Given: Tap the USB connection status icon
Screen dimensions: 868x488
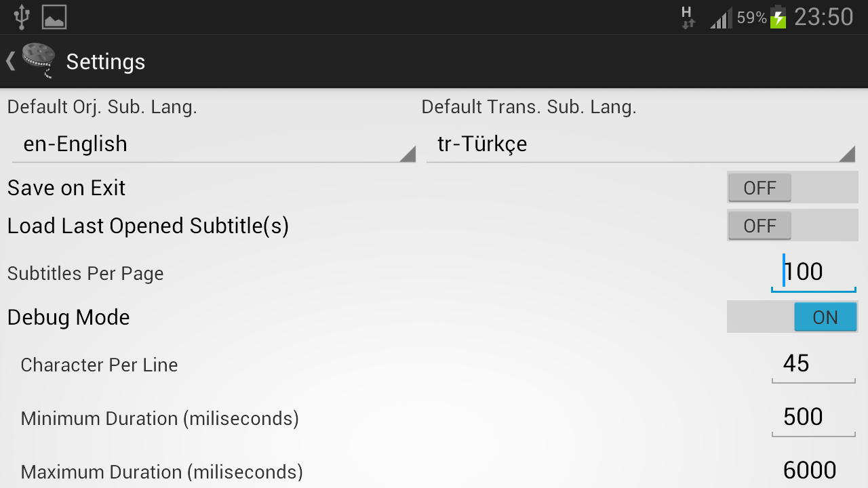Looking at the screenshot, I should [x=22, y=17].
